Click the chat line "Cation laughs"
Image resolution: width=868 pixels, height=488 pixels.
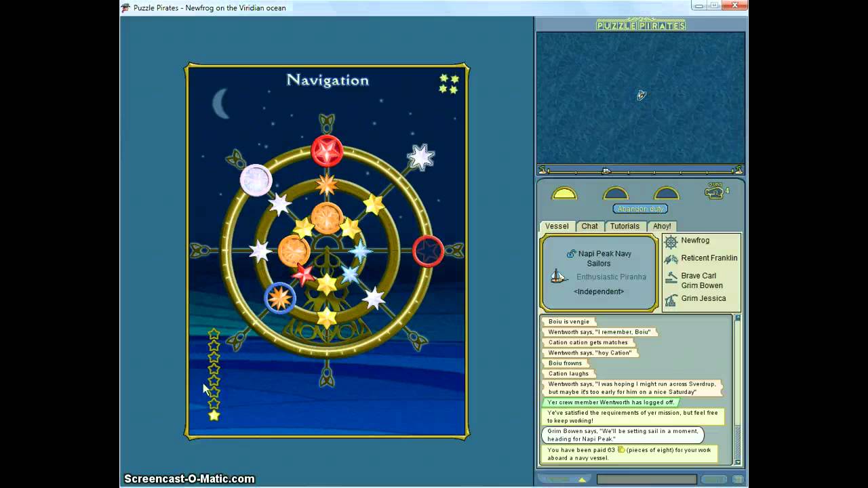click(568, 373)
